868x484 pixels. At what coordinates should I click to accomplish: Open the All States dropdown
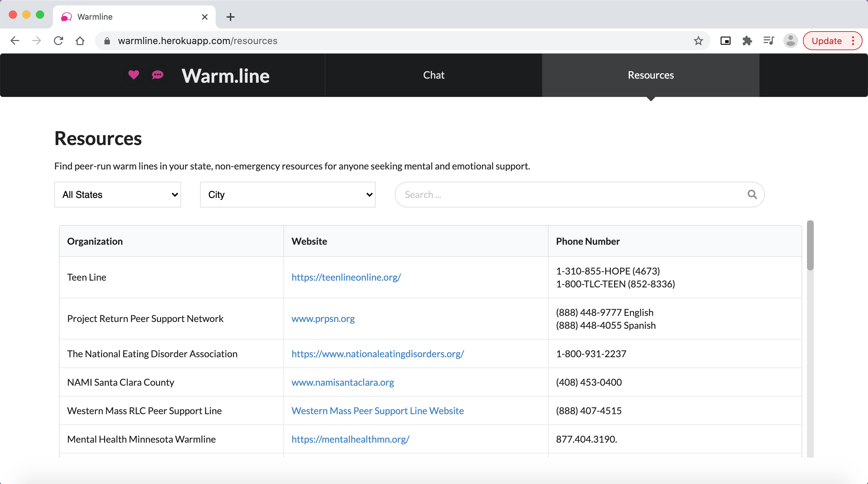[x=118, y=195]
